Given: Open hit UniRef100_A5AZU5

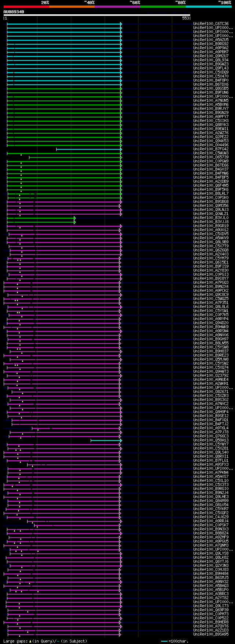Looking at the screenshot, I should [x=211, y=40].
